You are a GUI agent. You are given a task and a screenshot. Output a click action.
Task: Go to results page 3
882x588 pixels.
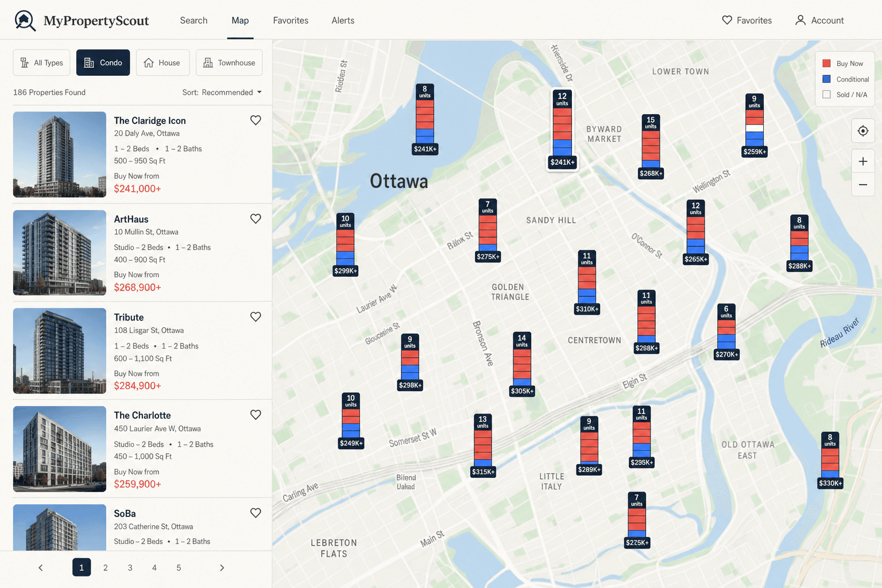tap(130, 568)
